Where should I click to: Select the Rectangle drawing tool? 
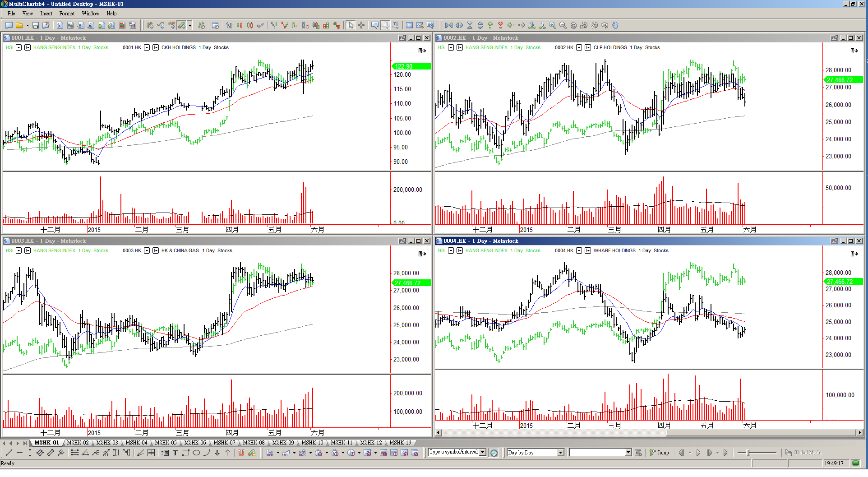point(185,453)
